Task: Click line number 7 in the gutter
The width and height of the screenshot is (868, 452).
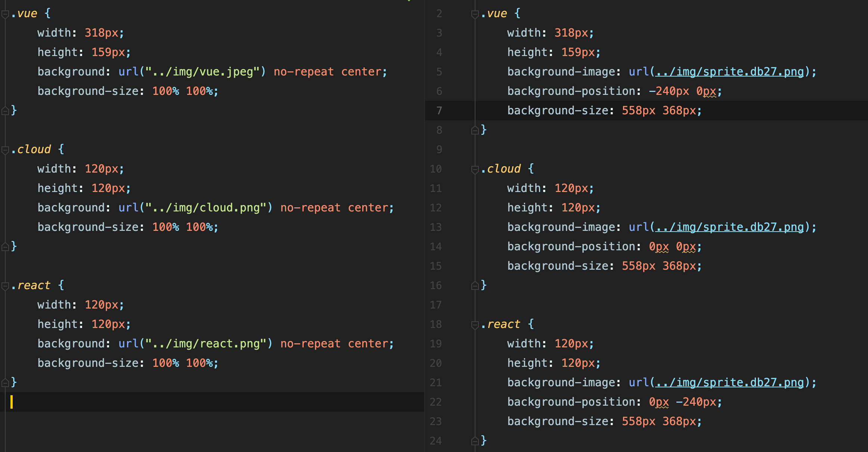Action: click(439, 111)
